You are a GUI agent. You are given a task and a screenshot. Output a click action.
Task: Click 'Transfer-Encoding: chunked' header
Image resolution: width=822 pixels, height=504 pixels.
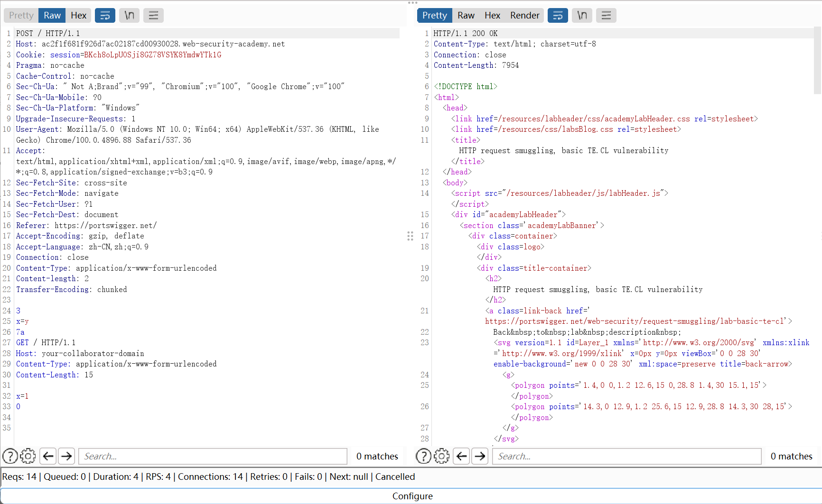click(72, 289)
